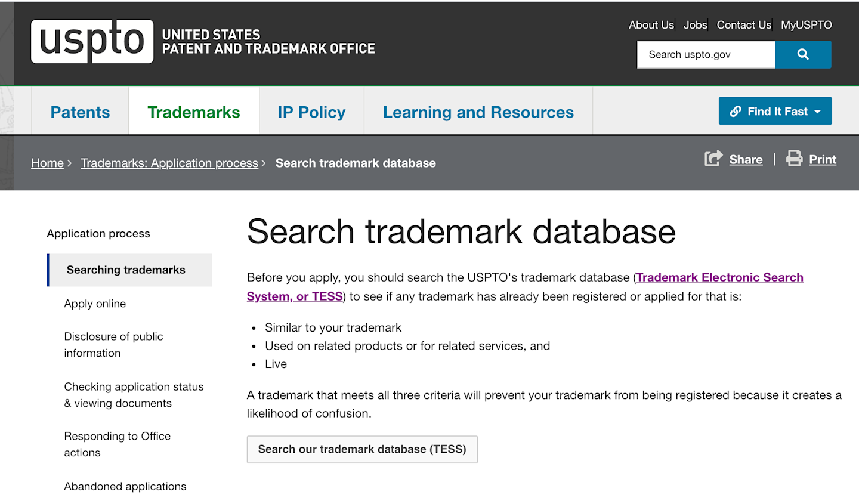Screen dimensions: 859x504
Task: Open the Contact Us link
Action: pyautogui.click(x=744, y=25)
